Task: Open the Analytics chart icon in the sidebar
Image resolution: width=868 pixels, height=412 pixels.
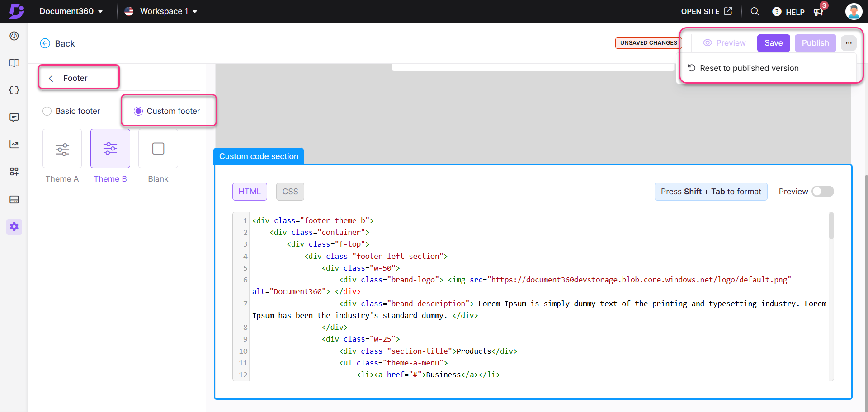Action: point(14,145)
